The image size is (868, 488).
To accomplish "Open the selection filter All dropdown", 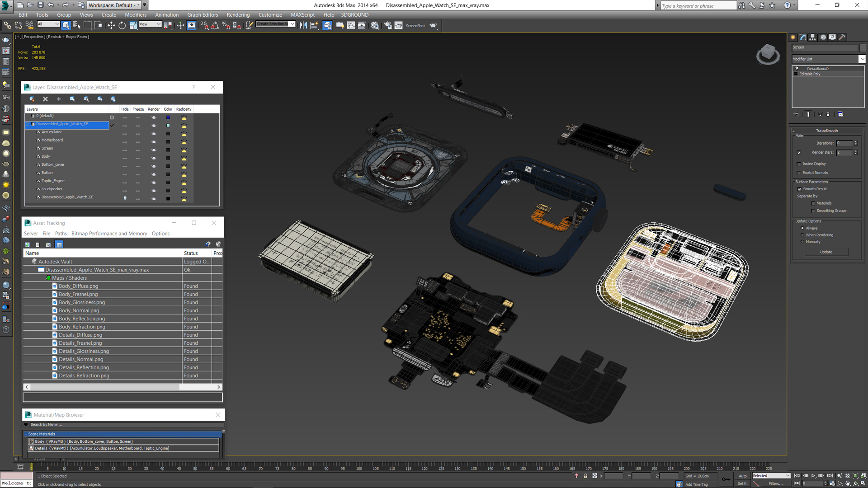I will tap(48, 24).
